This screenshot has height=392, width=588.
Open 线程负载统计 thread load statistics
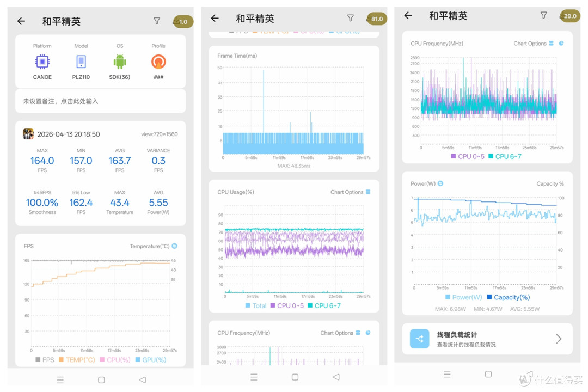(487, 339)
